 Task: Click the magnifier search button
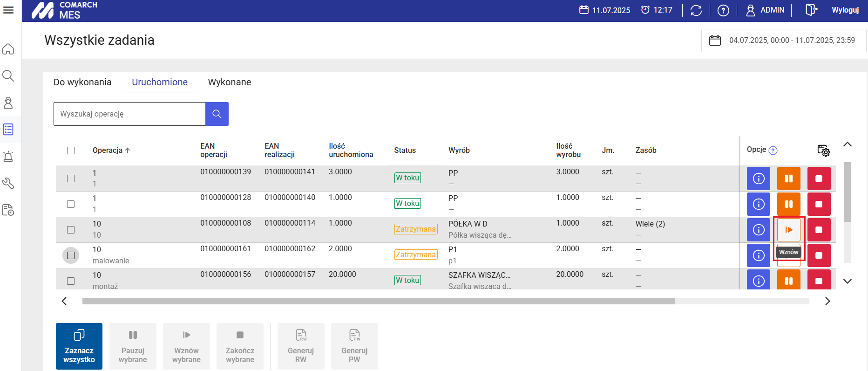(217, 114)
